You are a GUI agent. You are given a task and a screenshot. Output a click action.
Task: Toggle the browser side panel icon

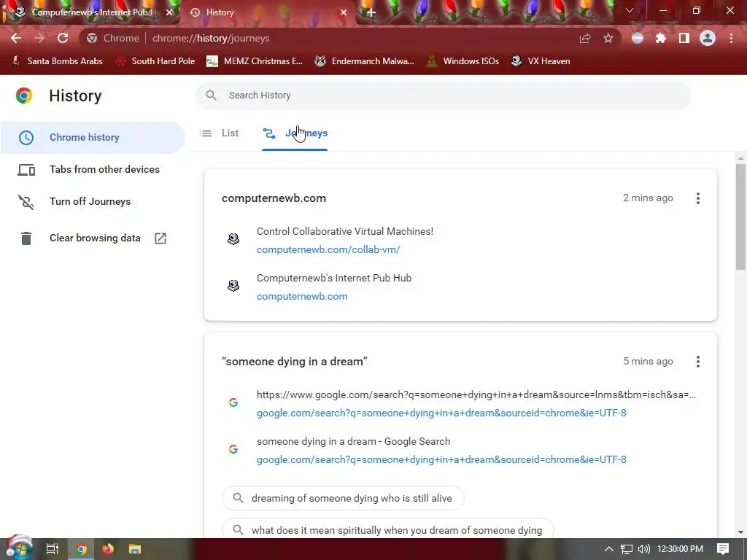[684, 39]
